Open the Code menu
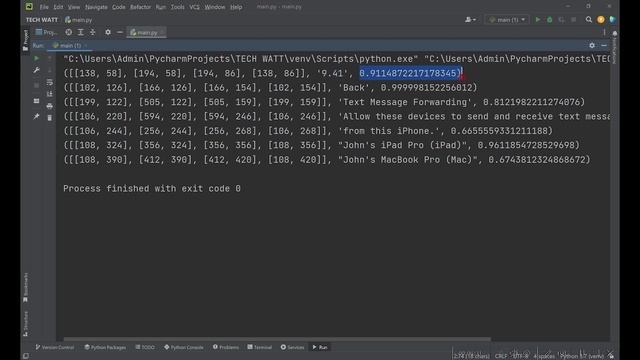The height and width of the screenshot is (360, 640). tap(119, 7)
